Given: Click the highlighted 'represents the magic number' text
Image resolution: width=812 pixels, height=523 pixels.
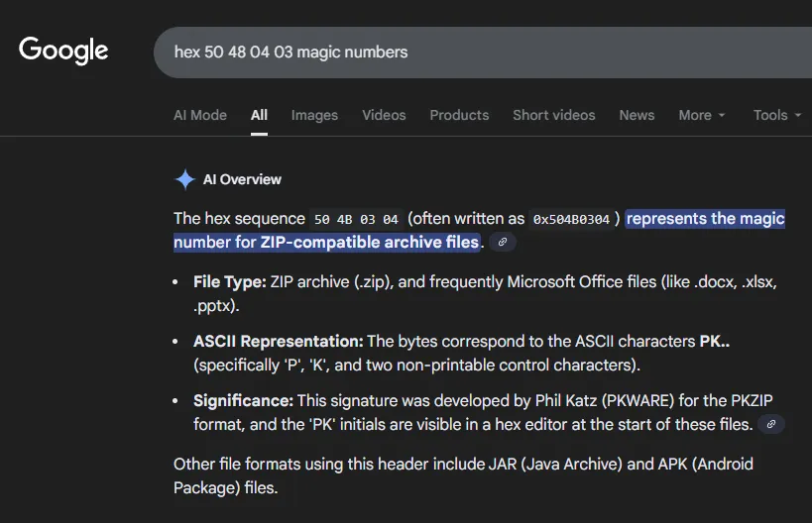Looking at the screenshot, I should 705,219.
